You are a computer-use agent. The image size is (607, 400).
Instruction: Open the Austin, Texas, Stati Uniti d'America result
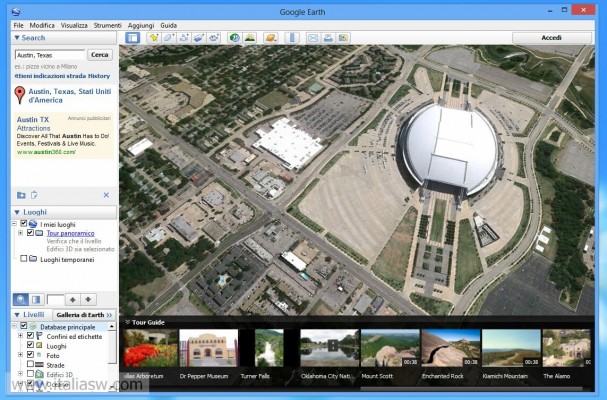[x=70, y=96]
